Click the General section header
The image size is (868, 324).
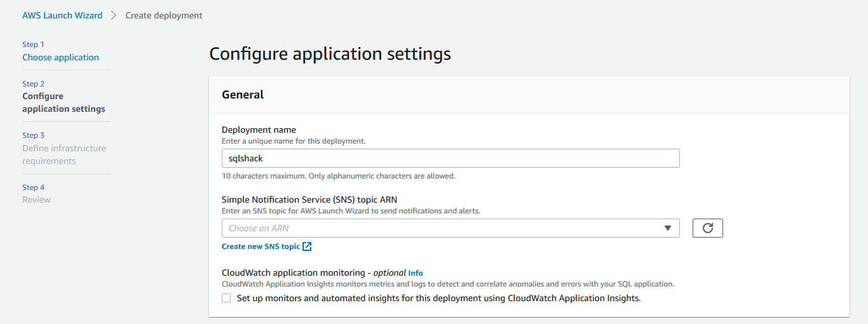pos(243,95)
